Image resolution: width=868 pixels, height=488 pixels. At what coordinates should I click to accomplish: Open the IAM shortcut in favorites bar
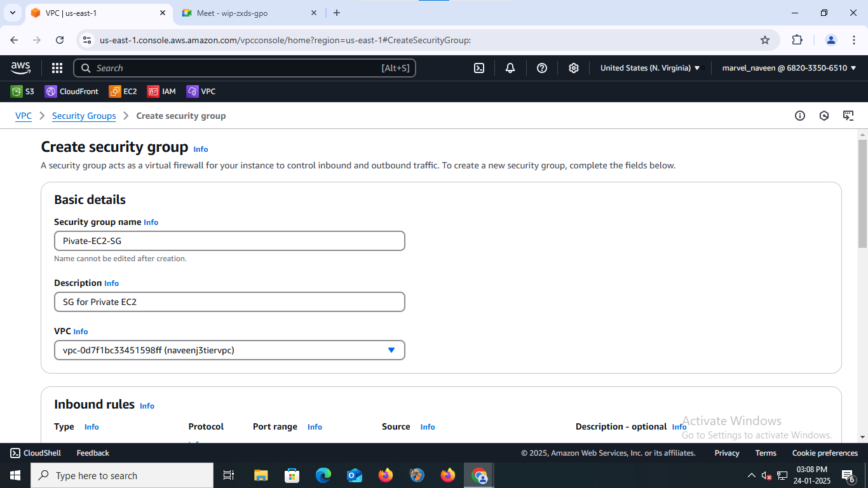161,91
